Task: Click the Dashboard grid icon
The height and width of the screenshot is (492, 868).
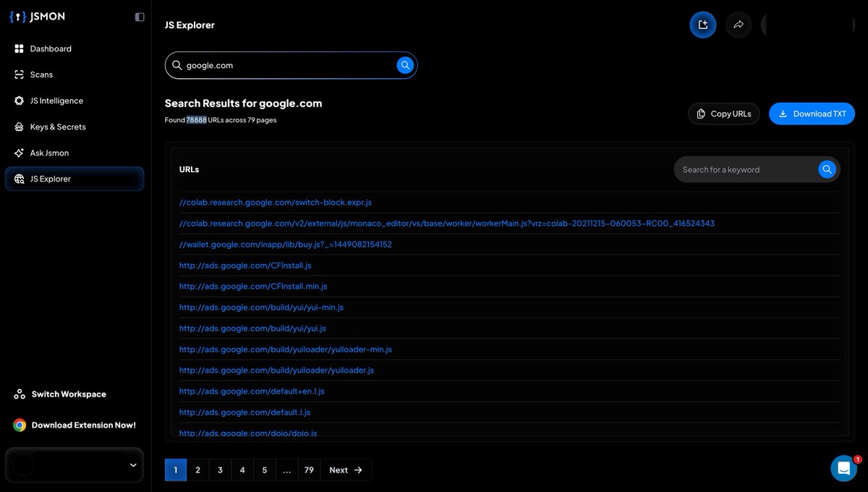Action: [19, 48]
